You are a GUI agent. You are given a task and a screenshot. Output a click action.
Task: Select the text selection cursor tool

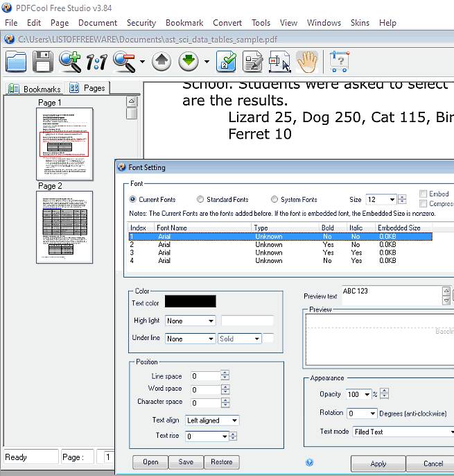(x=280, y=62)
